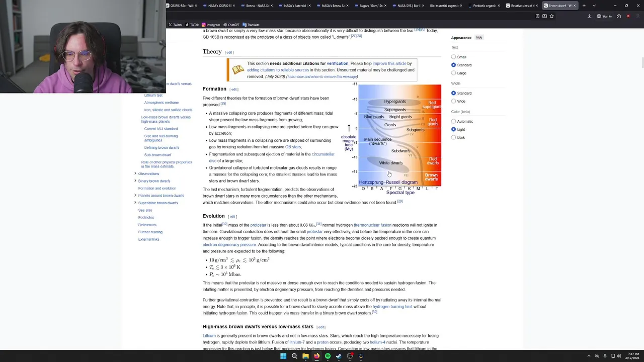Open the circumstellar disc link
This screenshot has height=362, width=644.
click(x=272, y=157)
